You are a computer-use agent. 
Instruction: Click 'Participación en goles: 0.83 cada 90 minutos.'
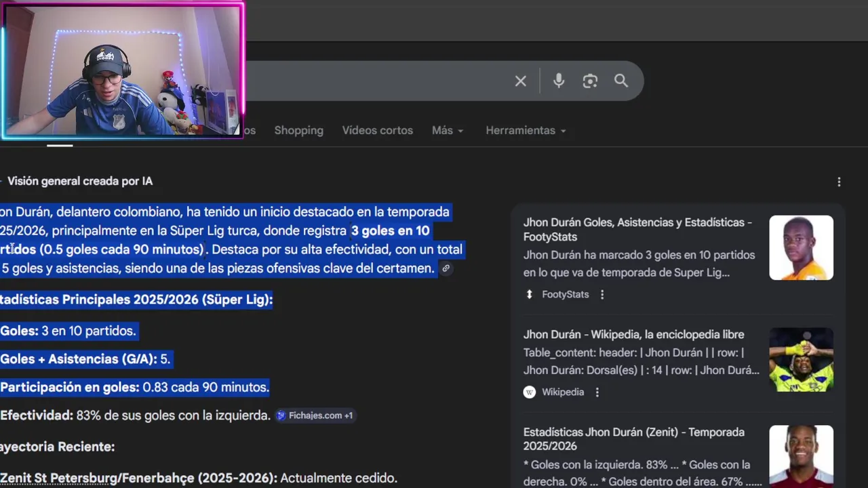click(x=134, y=387)
